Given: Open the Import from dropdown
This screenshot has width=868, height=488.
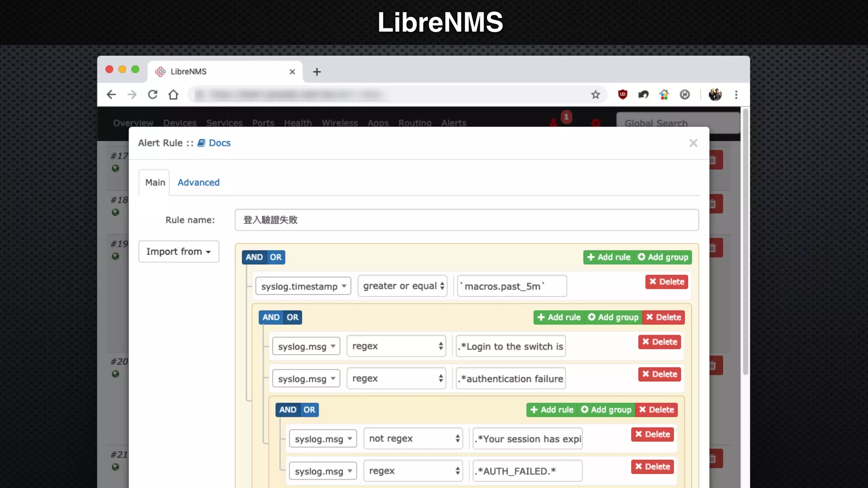Looking at the screenshot, I should pos(178,252).
